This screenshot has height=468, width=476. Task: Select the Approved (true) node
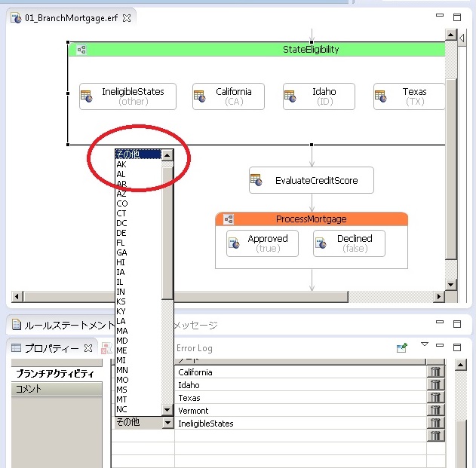[x=263, y=243]
